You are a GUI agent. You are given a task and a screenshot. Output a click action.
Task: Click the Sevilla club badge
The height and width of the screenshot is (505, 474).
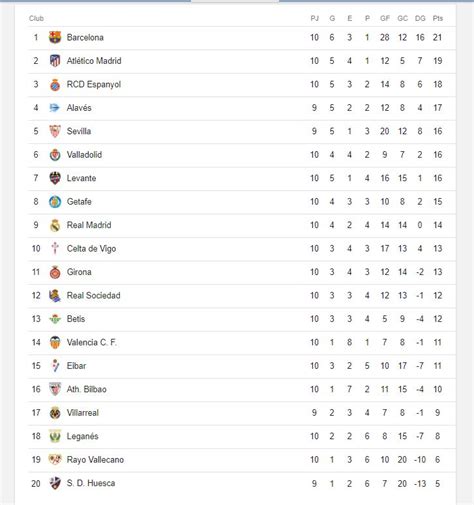[55, 131]
